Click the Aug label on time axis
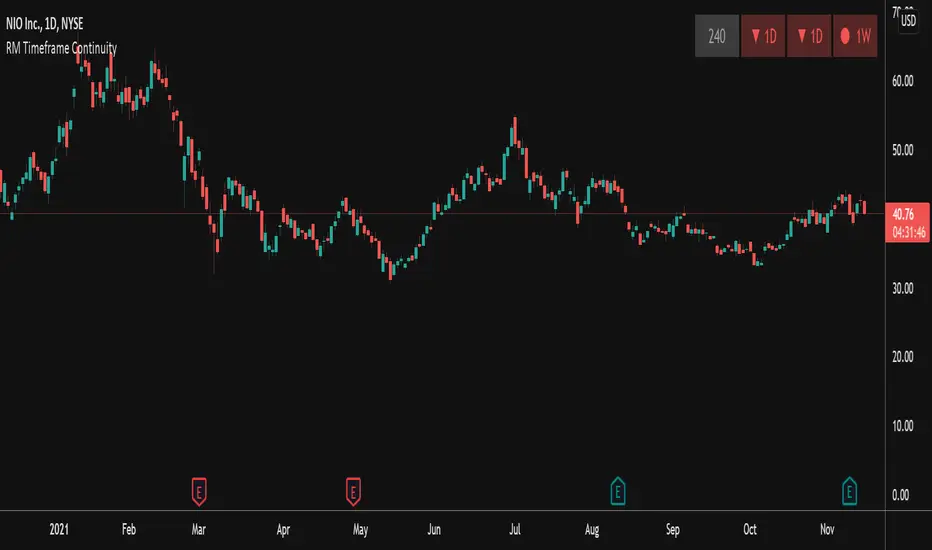Viewport: 932px width, 550px height. (x=592, y=529)
